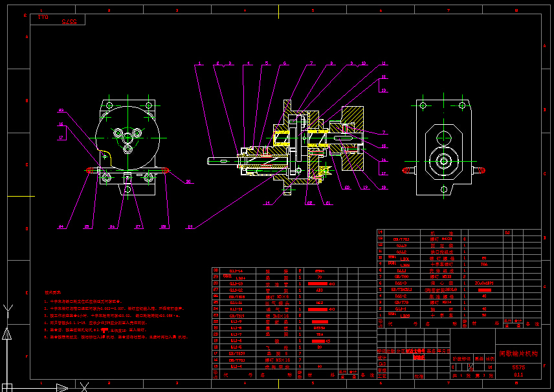Select the 螺钉 M5×6 name cell
Image resolution: width=554 pixels, height=392 pixels.
[278, 297]
